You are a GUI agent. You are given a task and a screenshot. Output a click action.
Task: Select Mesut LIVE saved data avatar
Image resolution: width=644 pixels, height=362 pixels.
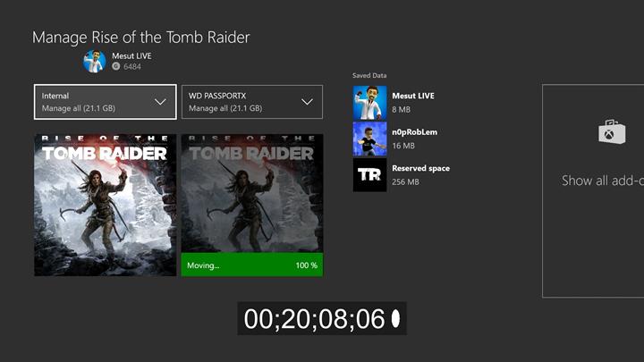tap(369, 103)
